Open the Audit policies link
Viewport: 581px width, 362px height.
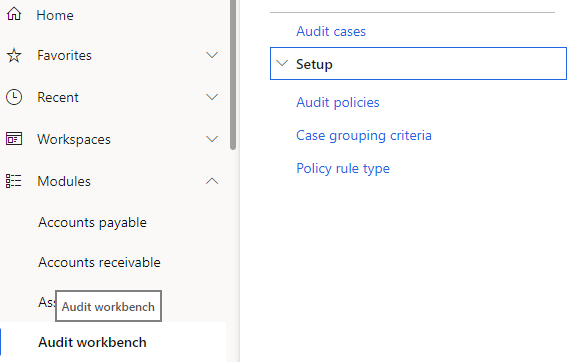pyautogui.click(x=338, y=102)
